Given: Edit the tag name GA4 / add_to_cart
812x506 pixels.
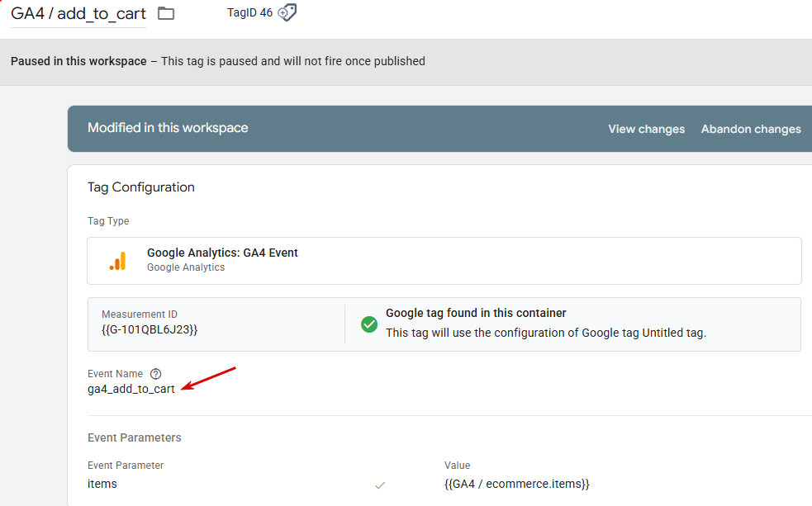Looking at the screenshot, I should [x=78, y=14].
